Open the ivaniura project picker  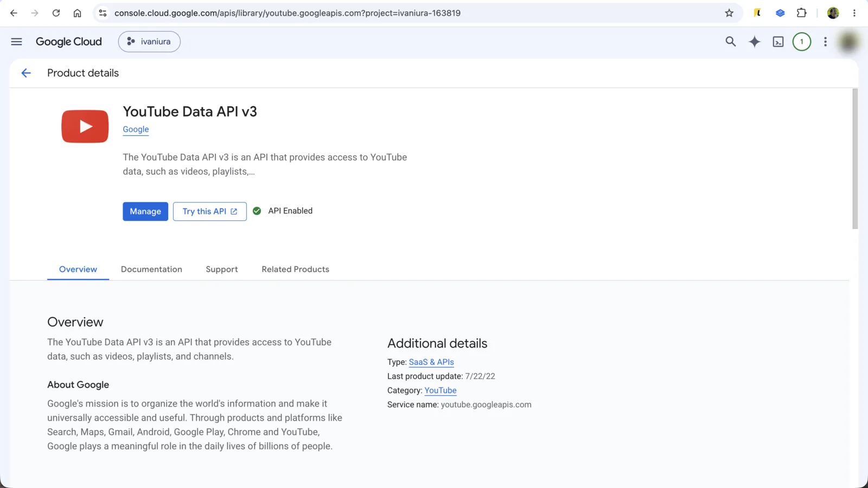point(149,42)
